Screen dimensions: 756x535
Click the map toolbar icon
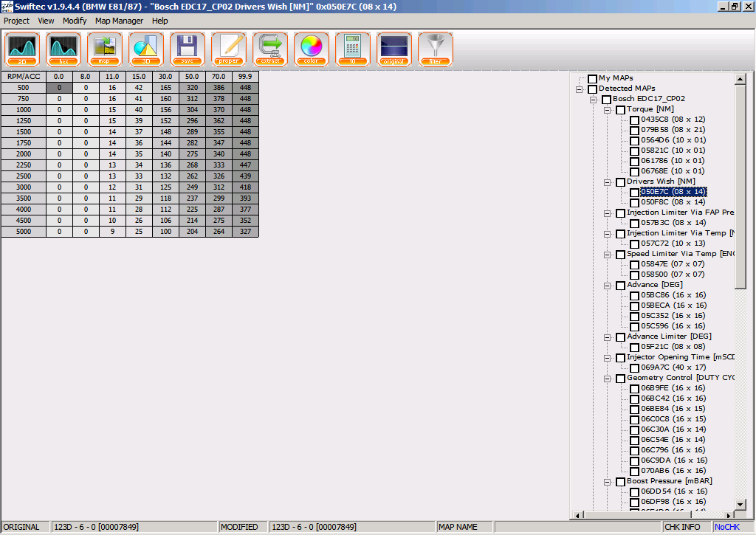click(x=105, y=49)
